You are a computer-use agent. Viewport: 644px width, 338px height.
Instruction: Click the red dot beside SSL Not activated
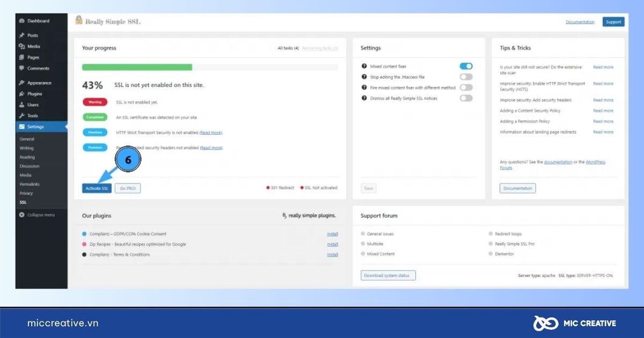[302, 188]
